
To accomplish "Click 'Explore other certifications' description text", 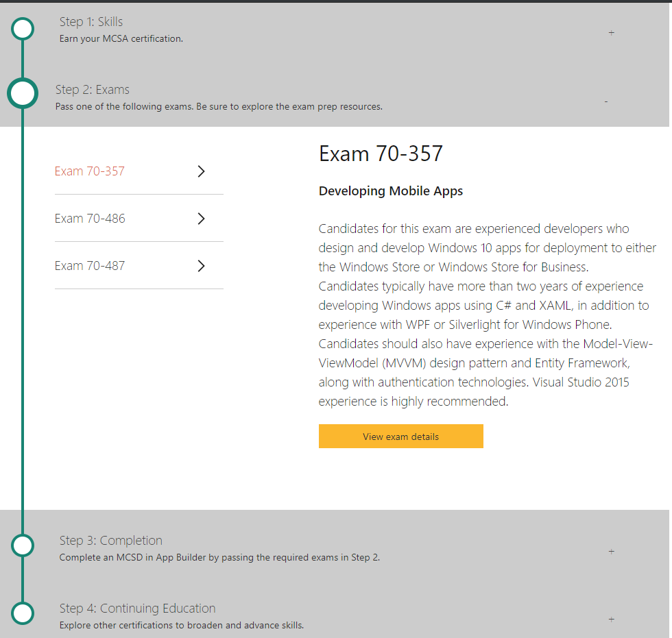I will tap(181, 625).
